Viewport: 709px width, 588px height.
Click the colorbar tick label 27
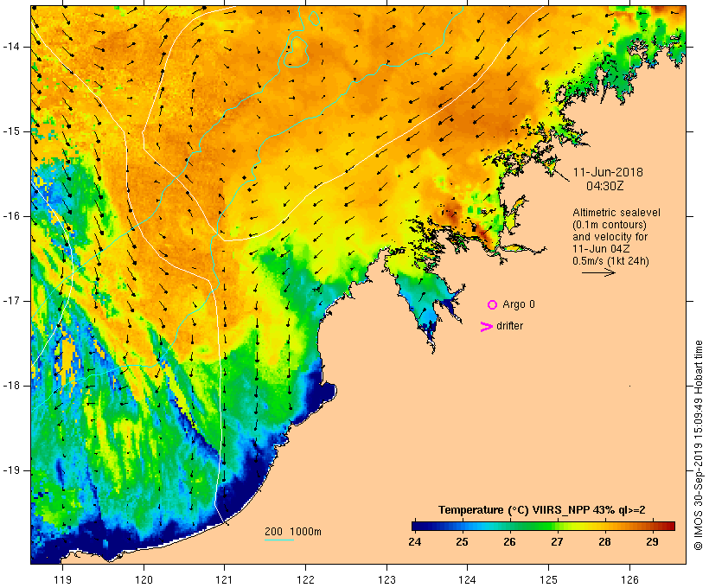pyautogui.click(x=557, y=542)
